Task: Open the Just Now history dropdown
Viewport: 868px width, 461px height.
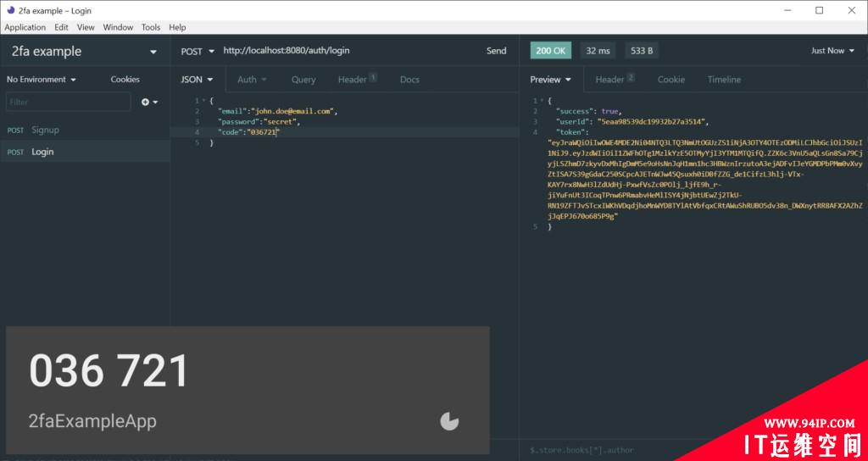Action: (832, 51)
